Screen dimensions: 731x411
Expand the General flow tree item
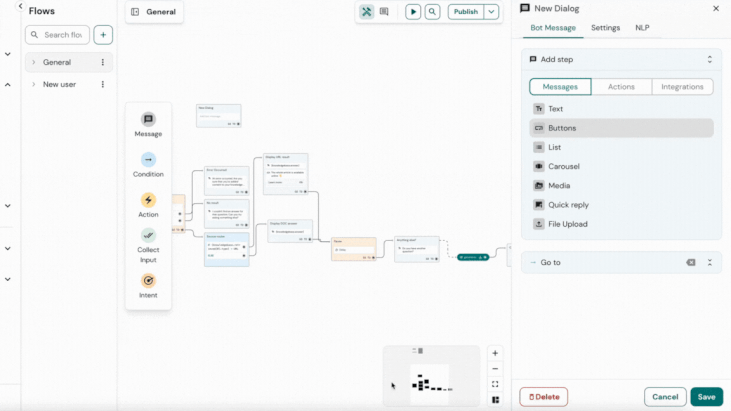(x=33, y=62)
